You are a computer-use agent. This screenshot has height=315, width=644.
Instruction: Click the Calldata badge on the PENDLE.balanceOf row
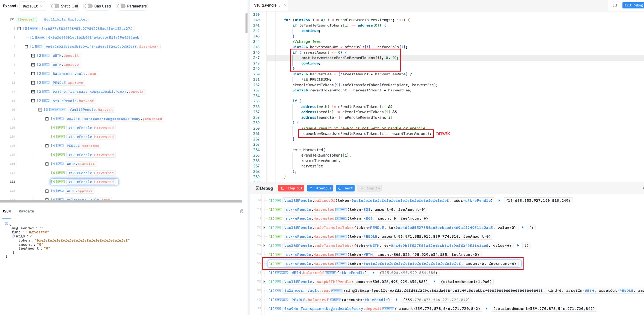click(335, 300)
